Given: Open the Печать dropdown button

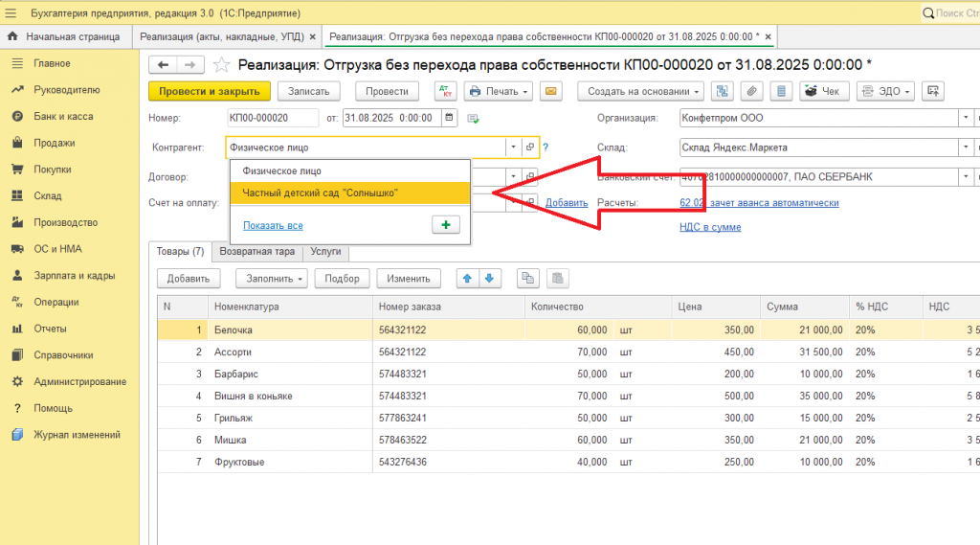Looking at the screenshot, I should [498, 91].
